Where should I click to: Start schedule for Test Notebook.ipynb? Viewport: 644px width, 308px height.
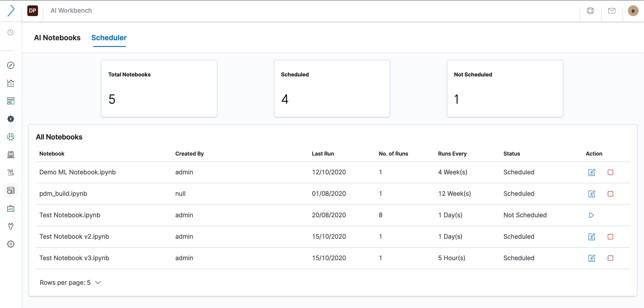(591, 215)
